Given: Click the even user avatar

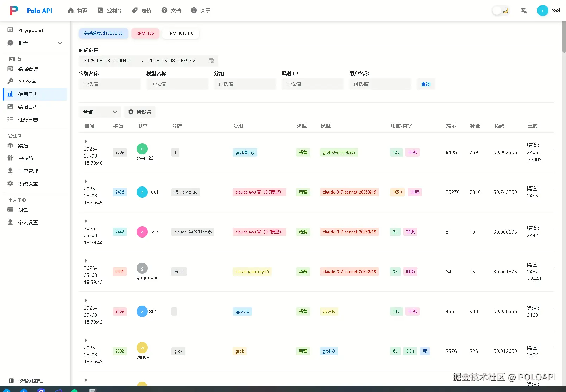Looking at the screenshot, I should (142, 232).
